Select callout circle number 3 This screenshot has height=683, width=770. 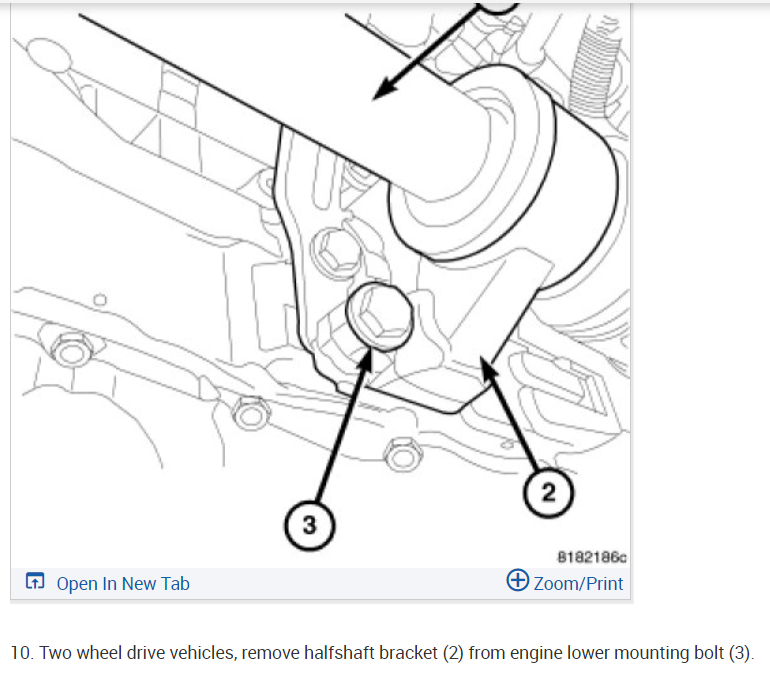(309, 525)
